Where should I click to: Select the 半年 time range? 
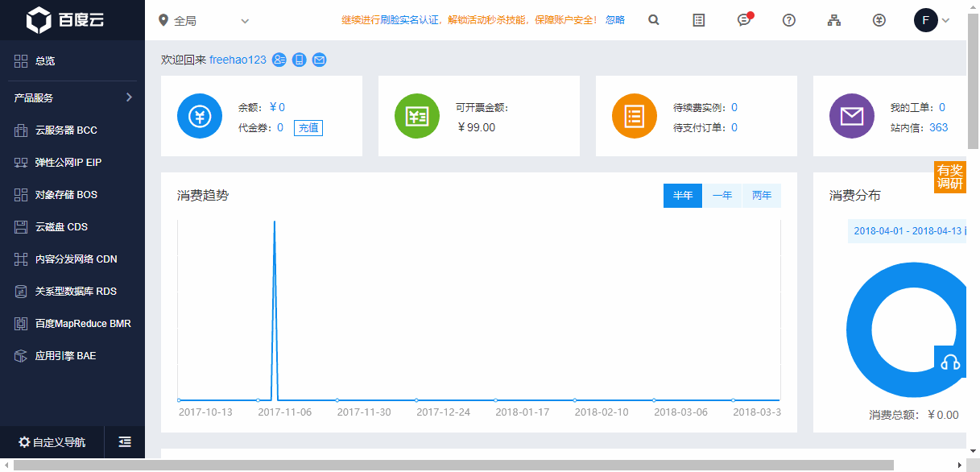click(x=683, y=196)
